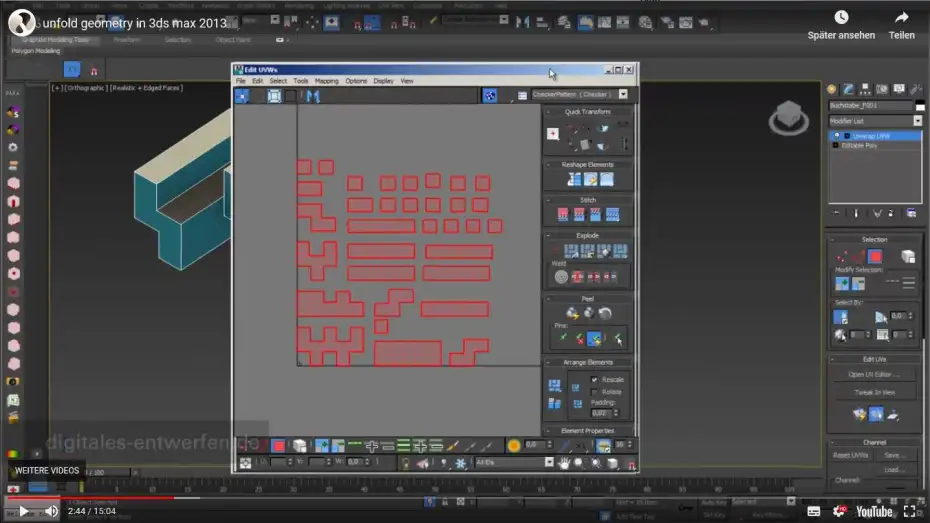Click the circular Target Weld icon

561,276
